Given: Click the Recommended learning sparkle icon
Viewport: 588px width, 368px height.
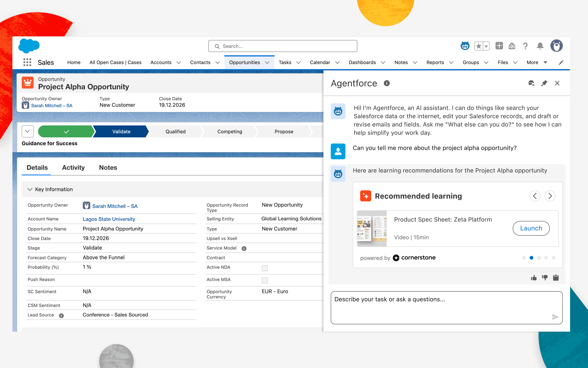Looking at the screenshot, I should coord(365,196).
